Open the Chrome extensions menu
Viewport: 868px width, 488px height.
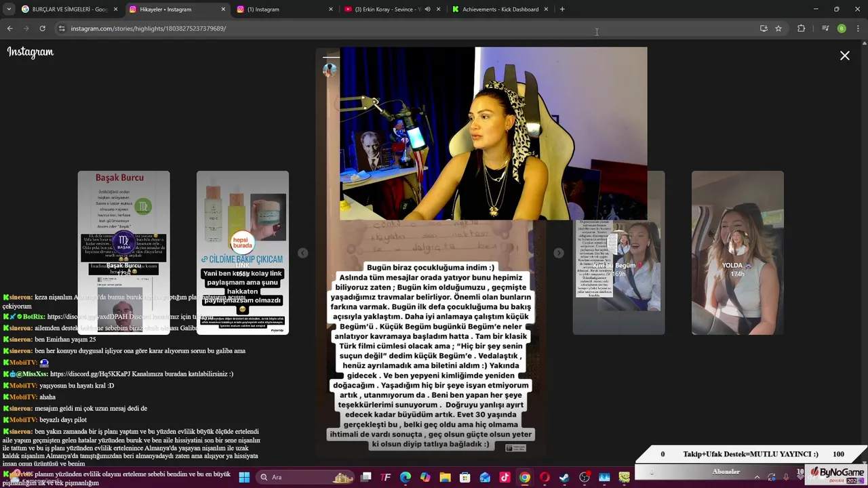coord(801,28)
